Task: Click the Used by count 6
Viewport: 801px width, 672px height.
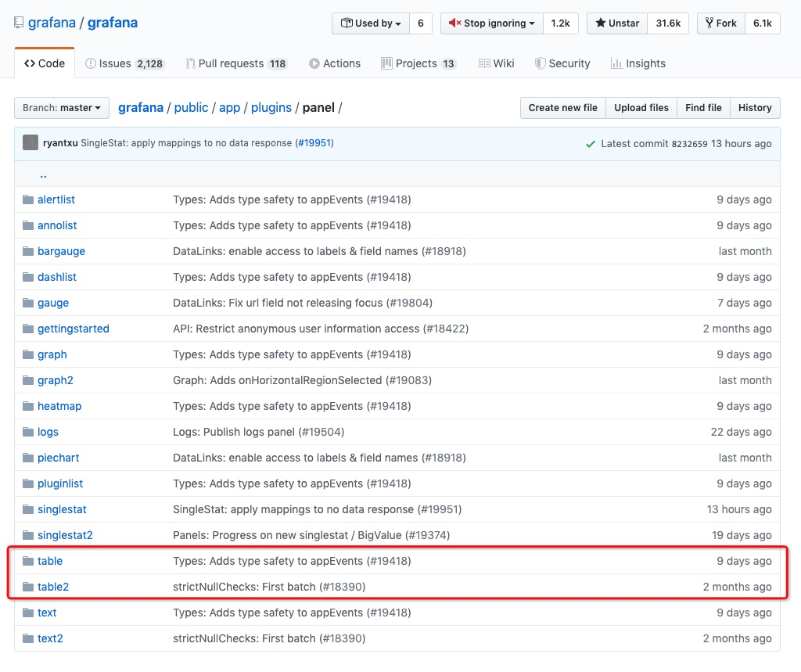Action: click(420, 23)
